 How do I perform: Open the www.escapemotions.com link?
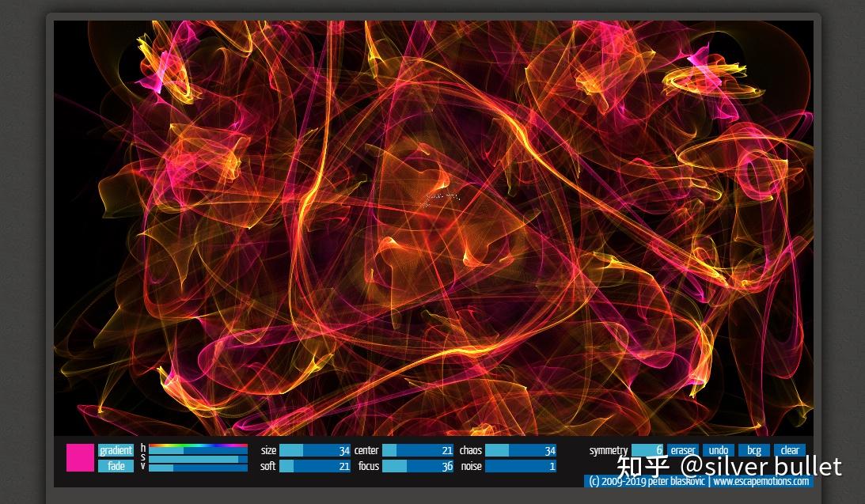[761, 481]
